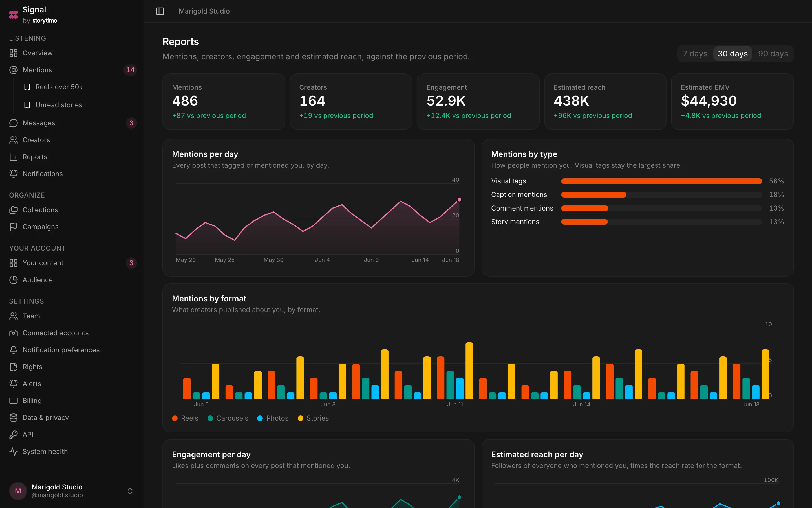812x508 pixels.
Task: Click the Estimated reach 438K card
Action: point(605,102)
